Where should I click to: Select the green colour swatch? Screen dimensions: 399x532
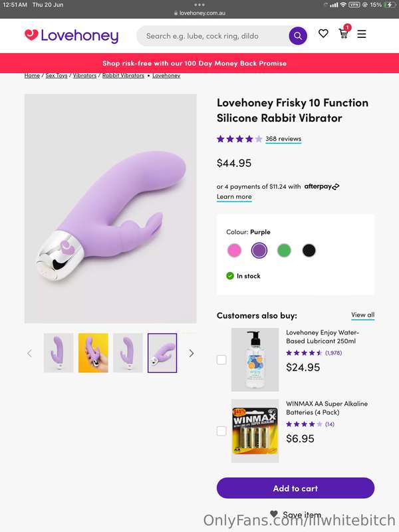click(x=284, y=251)
